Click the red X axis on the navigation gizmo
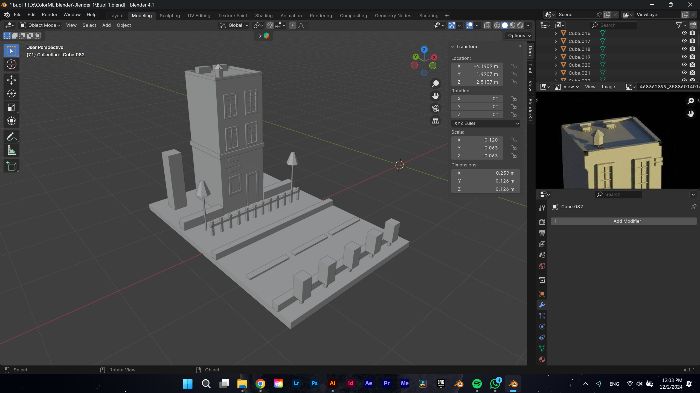The width and height of the screenshot is (700, 393). (x=434, y=58)
